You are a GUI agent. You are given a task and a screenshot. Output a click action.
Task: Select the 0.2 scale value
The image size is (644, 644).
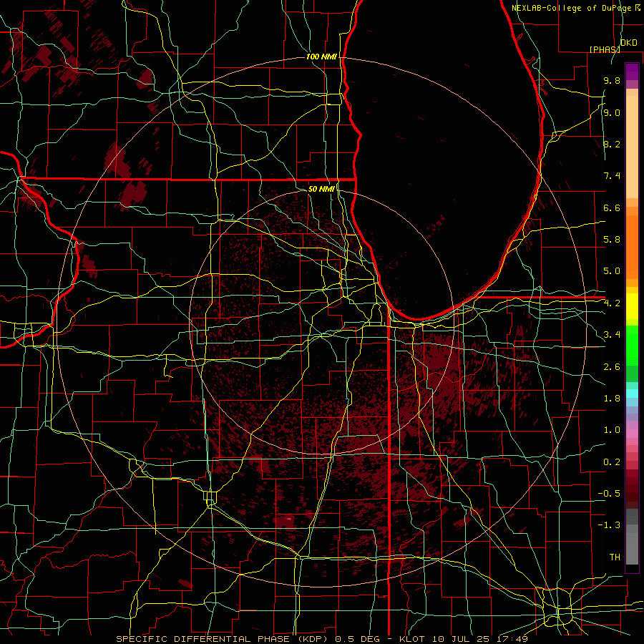pyautogui.click(x=612, y=462)
